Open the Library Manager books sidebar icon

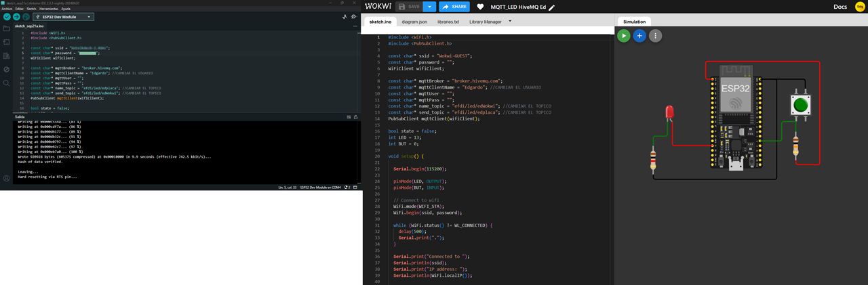(6, 56)
